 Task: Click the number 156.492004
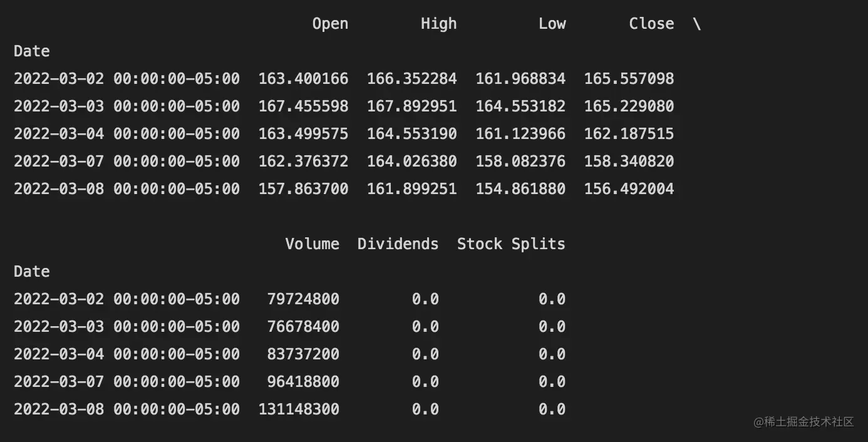[629, 189]
